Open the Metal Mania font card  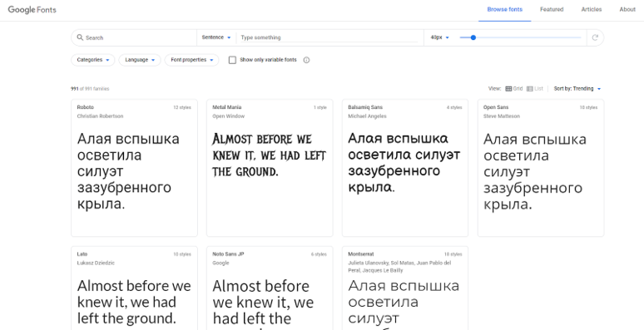click(270, 168)
